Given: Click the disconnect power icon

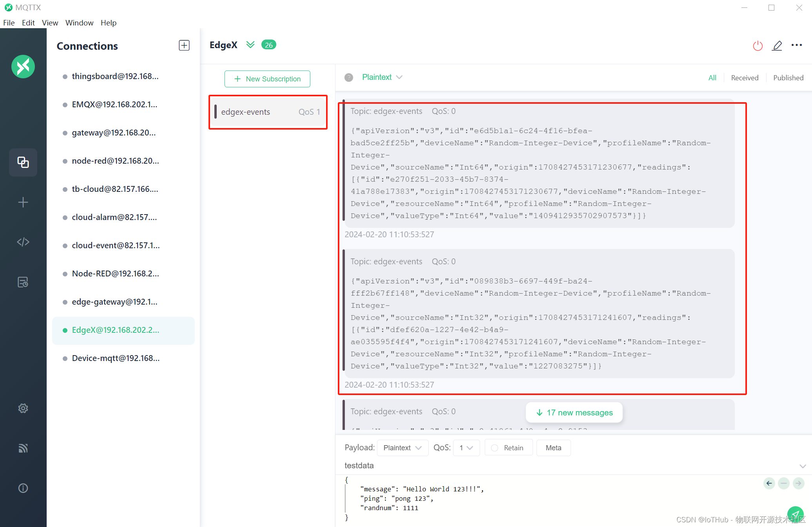Looking at the screenshot, I should pyautogui.click(x=758, y=46).
